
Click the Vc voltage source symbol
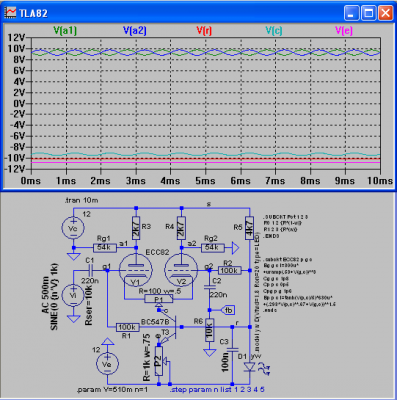tap(73, 228)
